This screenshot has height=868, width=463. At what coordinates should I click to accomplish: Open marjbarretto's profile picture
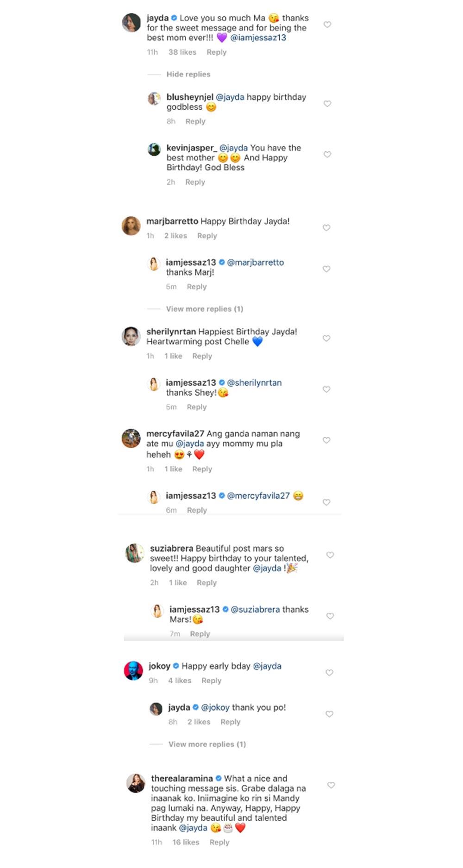[131, 226]
